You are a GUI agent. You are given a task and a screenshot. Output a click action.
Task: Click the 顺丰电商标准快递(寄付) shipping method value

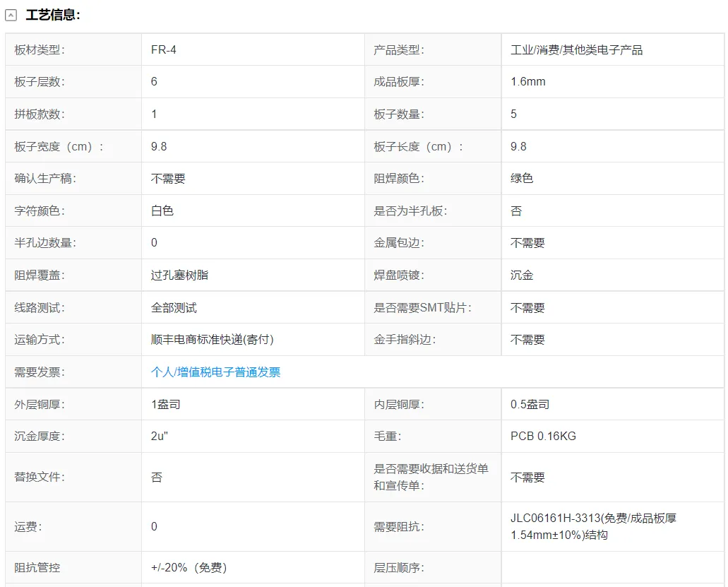pos(212,339)
